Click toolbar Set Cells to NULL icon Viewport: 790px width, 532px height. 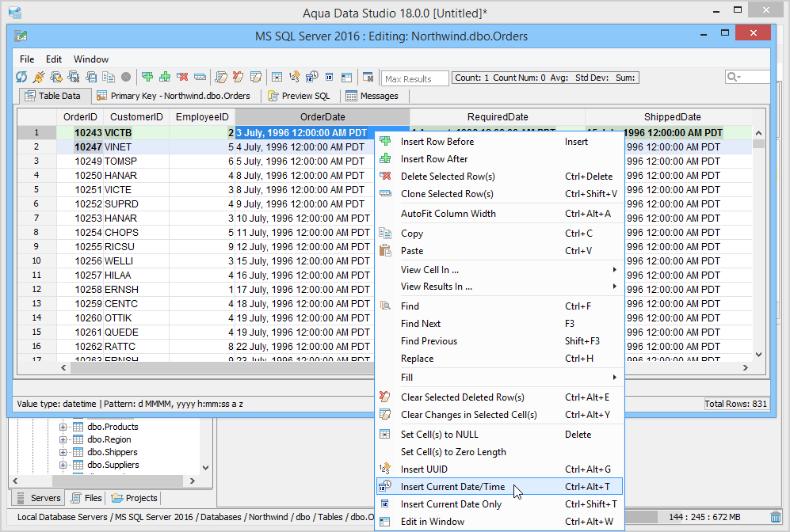pyautogui.click(x=277, y=77)
